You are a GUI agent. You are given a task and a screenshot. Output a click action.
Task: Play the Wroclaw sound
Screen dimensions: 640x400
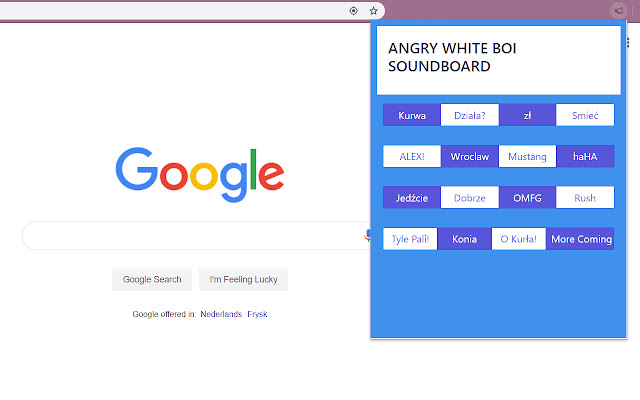click(469, 156)
